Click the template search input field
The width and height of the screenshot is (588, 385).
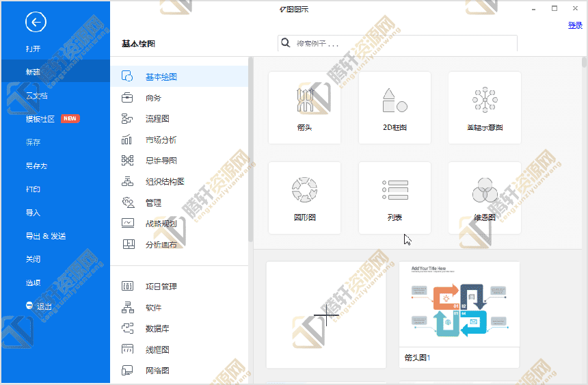point(403,44)
